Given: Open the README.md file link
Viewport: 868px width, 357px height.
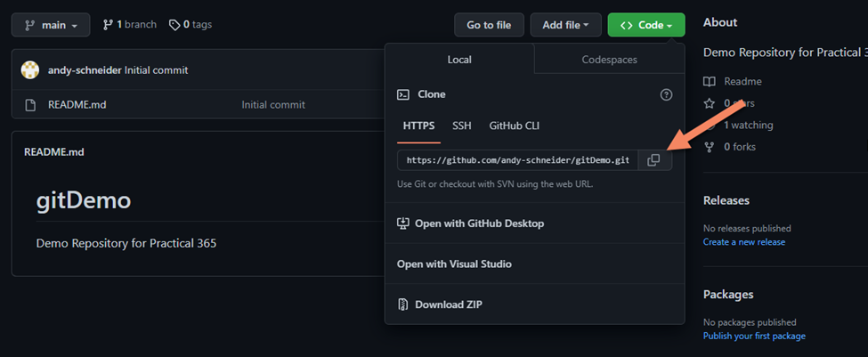Looking at the screenshot, I should 77,105.
